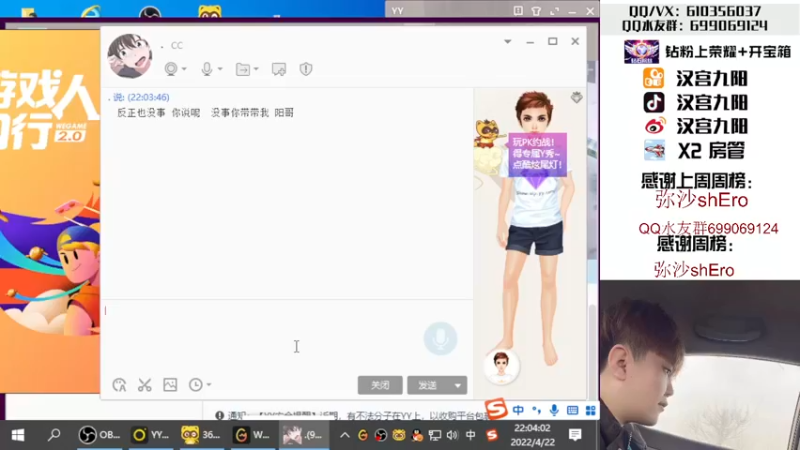Image resolution: width=800 pixels, height=450 pixels.
Task: Click the 玩PK约战 promo banner
Action: click(x=537, y=155)
